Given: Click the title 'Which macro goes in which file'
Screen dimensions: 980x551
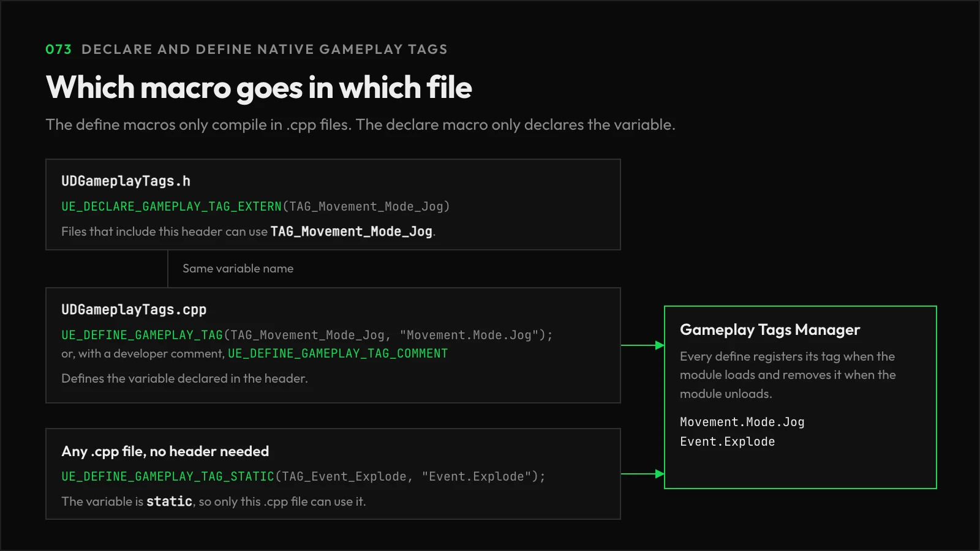Looking at the screenshot, I should [258, 88].
